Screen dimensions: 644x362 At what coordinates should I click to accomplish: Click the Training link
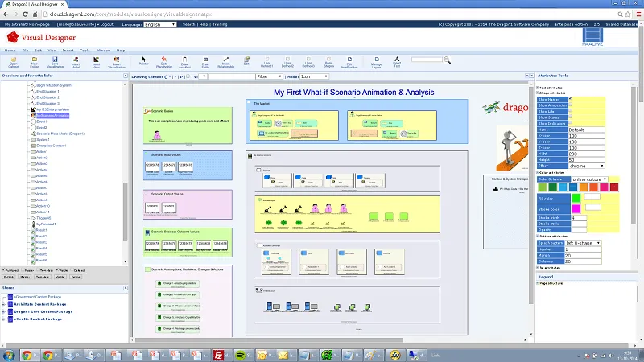[220, 25]
